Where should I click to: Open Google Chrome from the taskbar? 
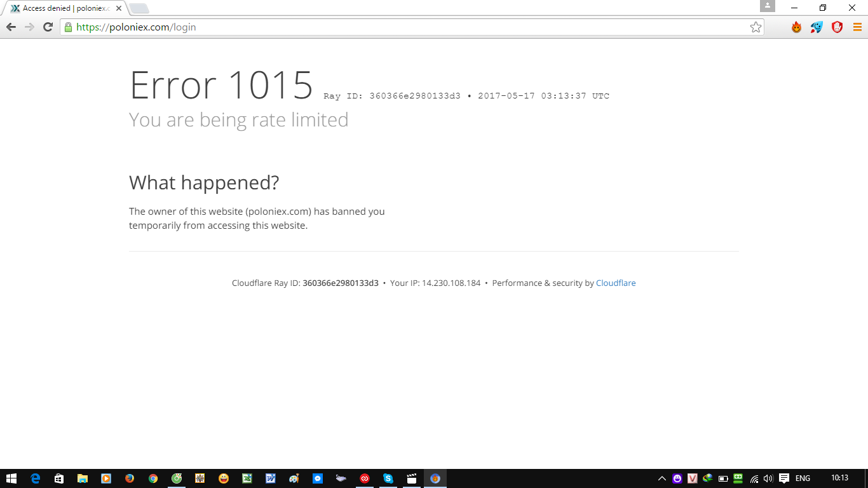click(153, 478)
